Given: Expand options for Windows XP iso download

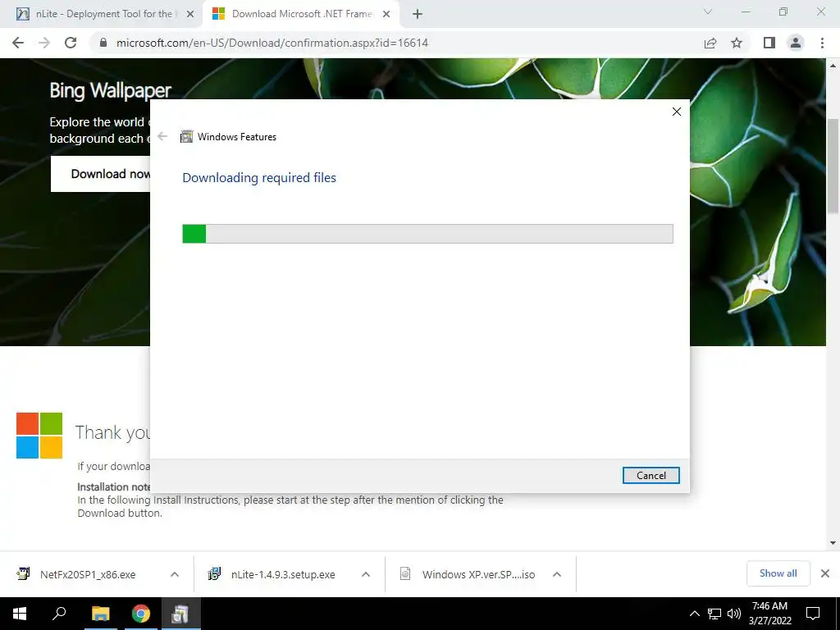Looking at the screenshot, I should coord(557,574).
